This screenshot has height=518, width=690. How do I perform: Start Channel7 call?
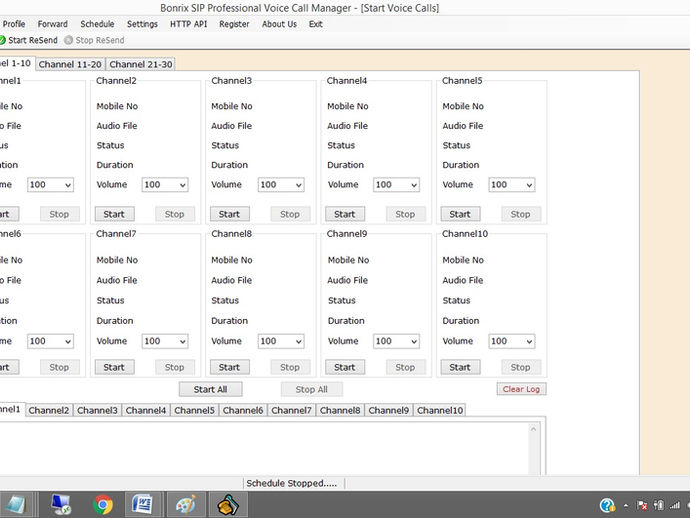(114, 367)
